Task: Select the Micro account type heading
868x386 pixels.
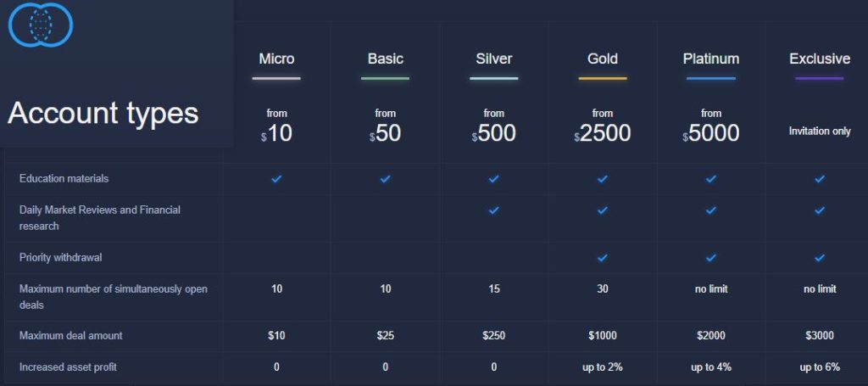Action: (277, 59)
